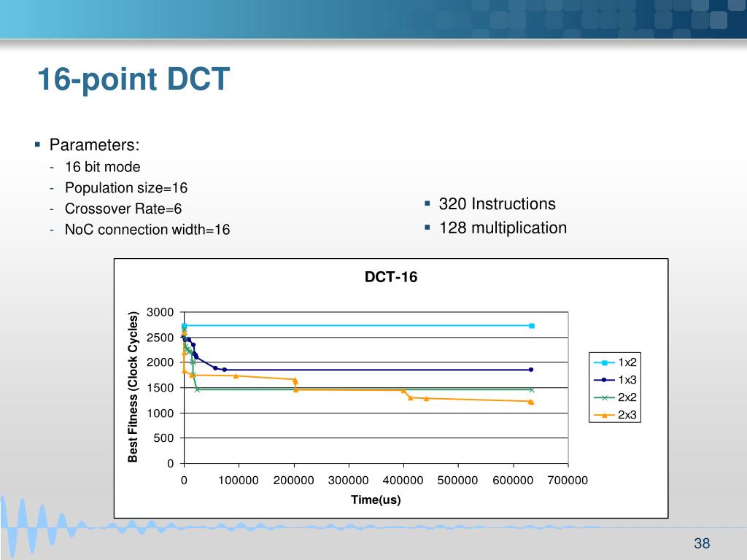
Task: Select the '128 multiplication' bullet
Action: (503, 227)
